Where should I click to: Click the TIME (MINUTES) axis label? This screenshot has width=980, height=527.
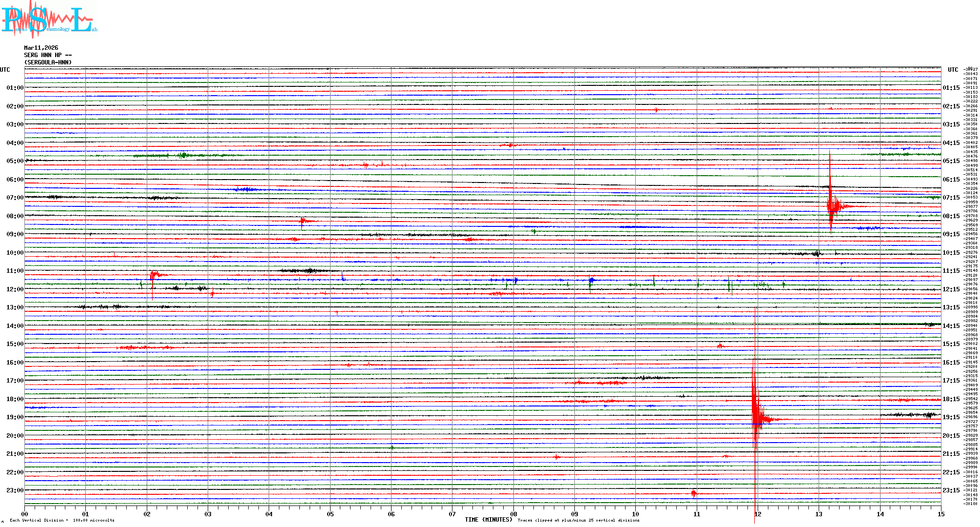point(488,520)
